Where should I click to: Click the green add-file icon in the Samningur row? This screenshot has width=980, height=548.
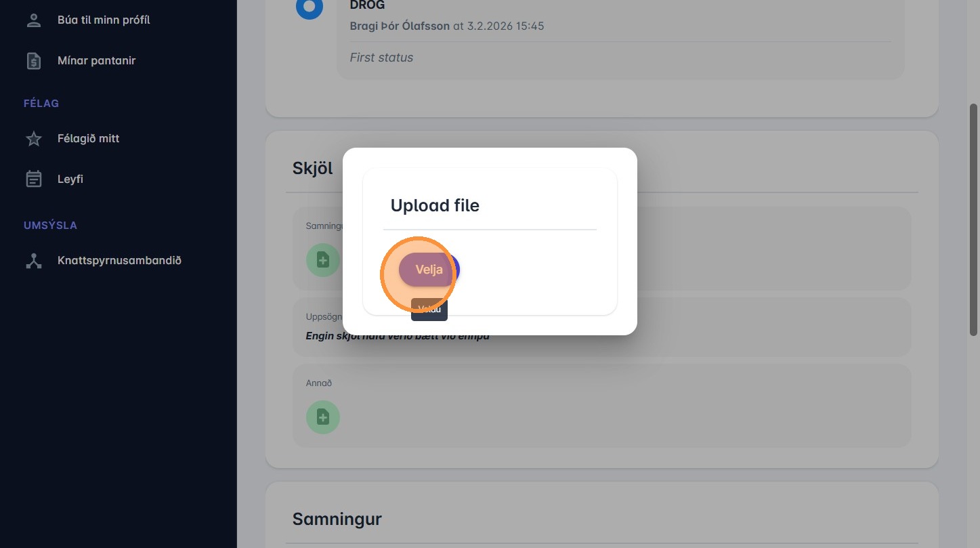323,260
